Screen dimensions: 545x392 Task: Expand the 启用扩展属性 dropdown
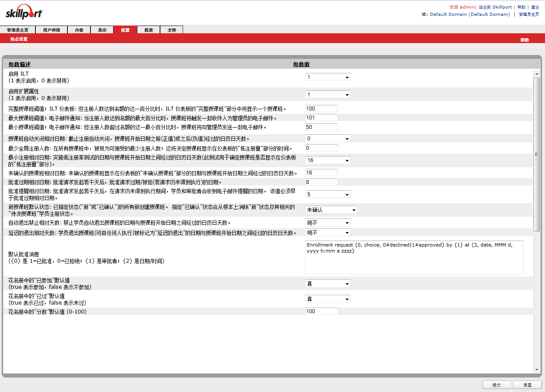328,95
